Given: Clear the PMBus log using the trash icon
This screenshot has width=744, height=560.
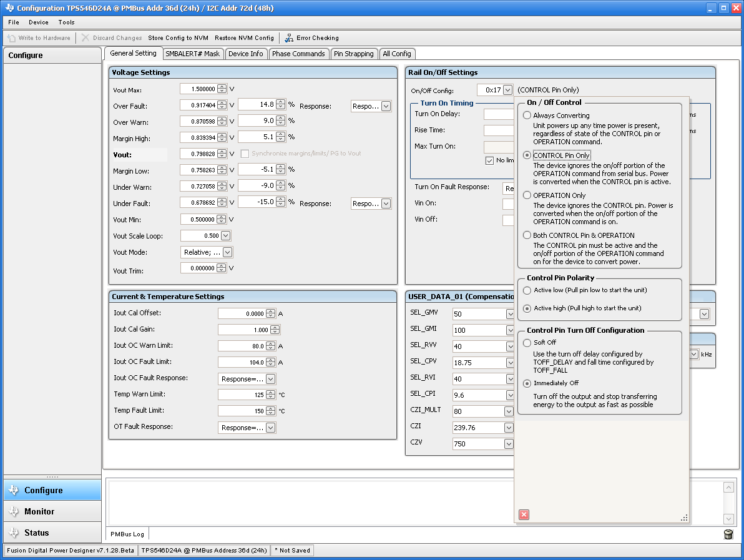Looking at the screenshot, I should [728, 534].
